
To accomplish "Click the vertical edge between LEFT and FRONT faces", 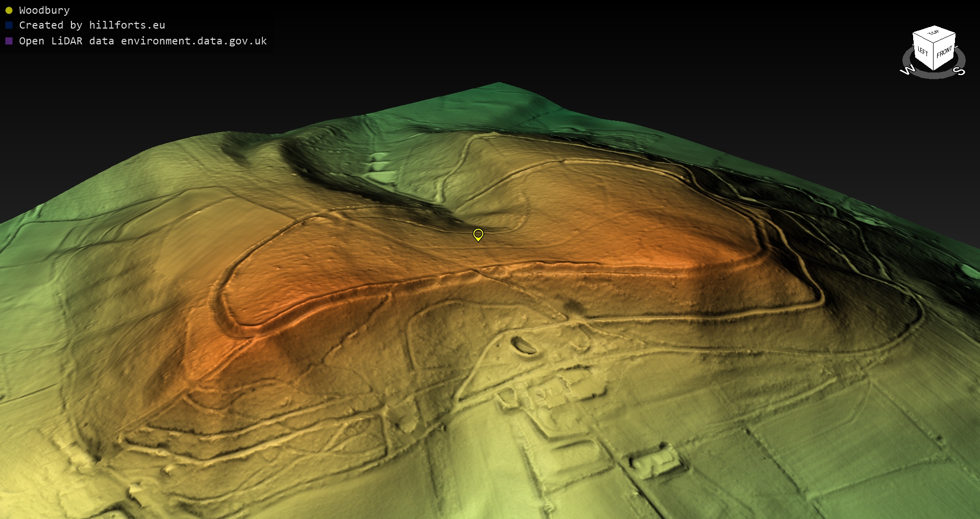I will 934,56.
